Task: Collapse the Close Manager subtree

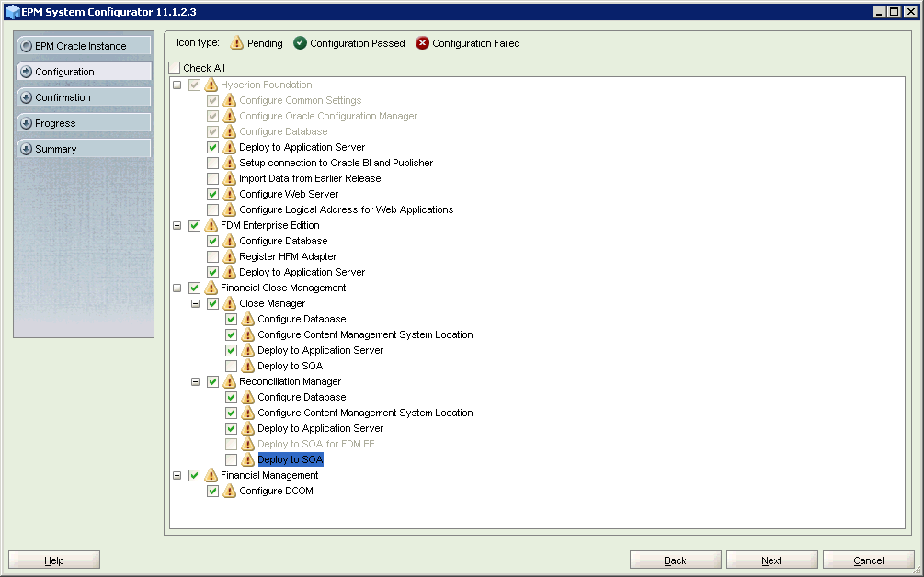Action: tap(195, 304)
